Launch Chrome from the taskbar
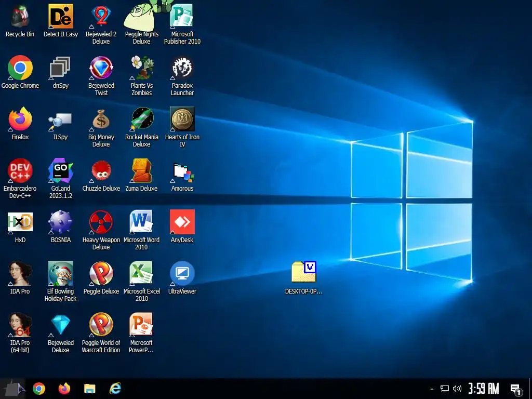The width and height of the screenshot is (532, 399). (39, 389)
